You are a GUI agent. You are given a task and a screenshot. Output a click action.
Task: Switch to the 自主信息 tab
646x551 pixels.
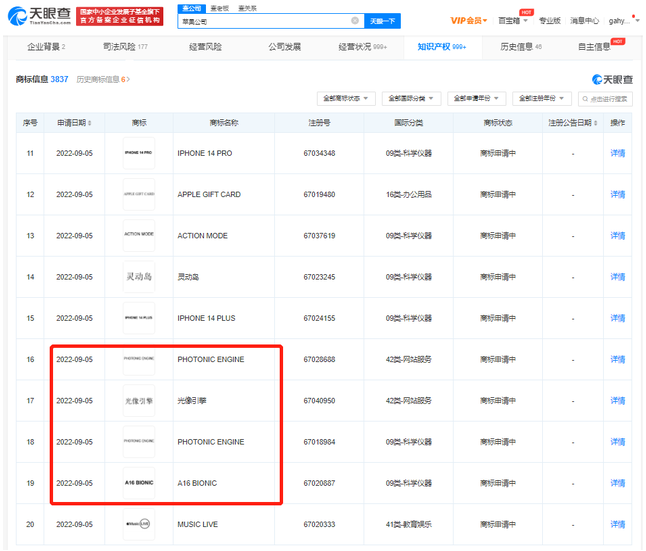click(595, 47)
